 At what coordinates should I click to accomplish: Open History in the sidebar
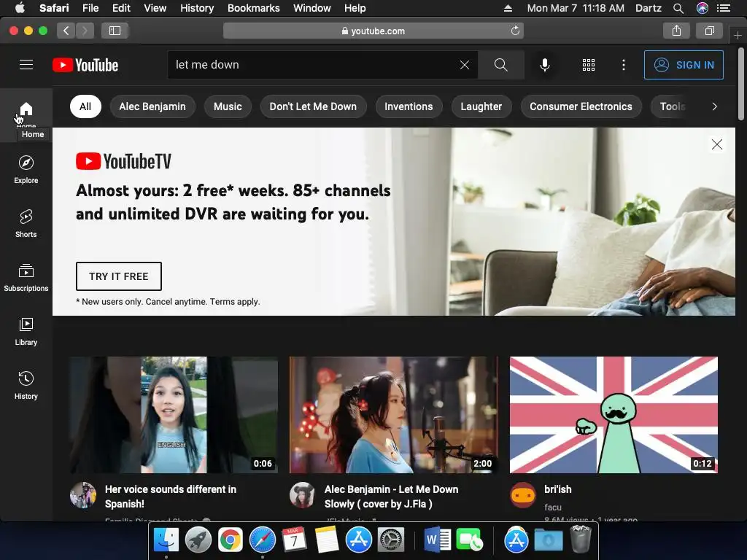click(x=26, y=385)
